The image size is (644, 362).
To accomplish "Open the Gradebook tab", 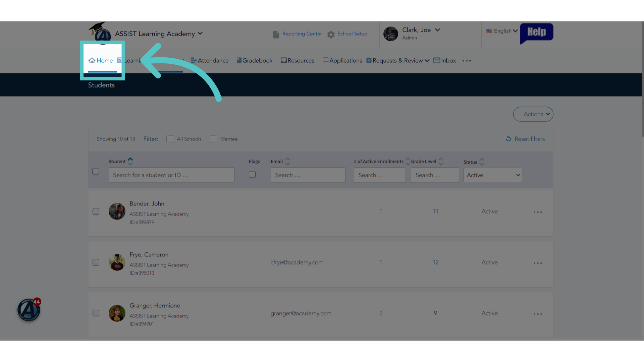I will [255, 61].
